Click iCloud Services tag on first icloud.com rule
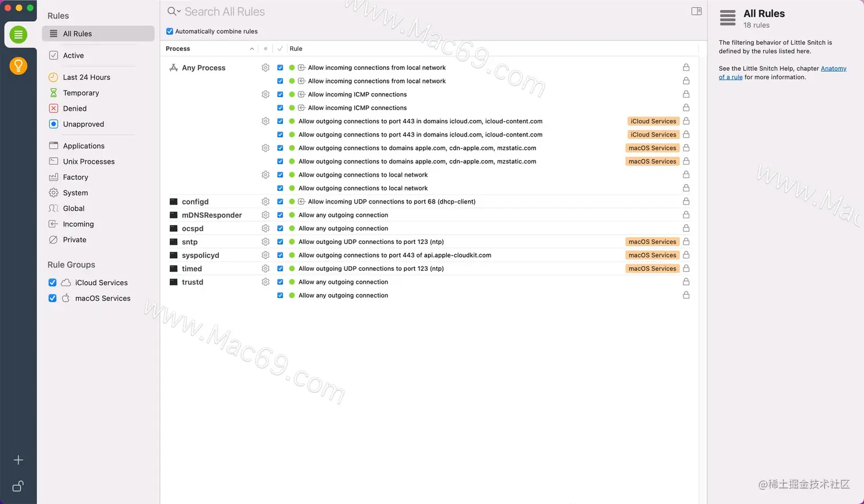Image resolution: width=864 pixels, height=504 pixels. coord(653,121)
